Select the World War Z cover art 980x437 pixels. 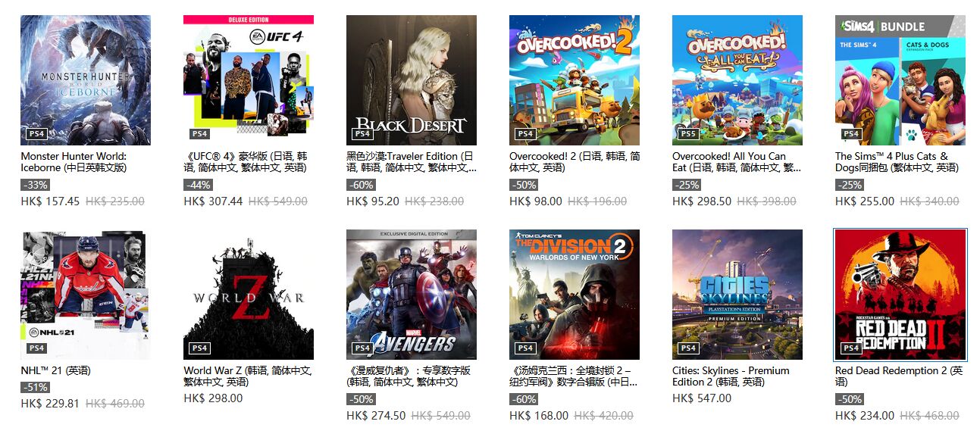(249, 295)
